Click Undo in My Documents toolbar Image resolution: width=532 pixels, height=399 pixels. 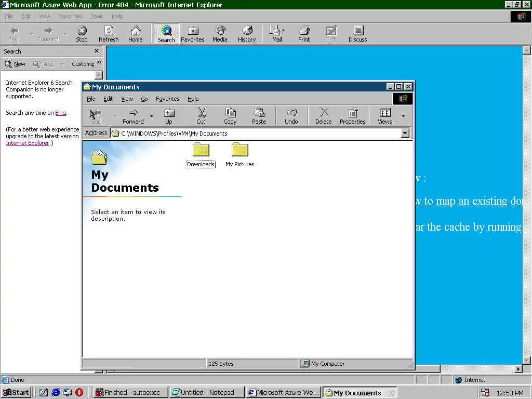[291, 116]
